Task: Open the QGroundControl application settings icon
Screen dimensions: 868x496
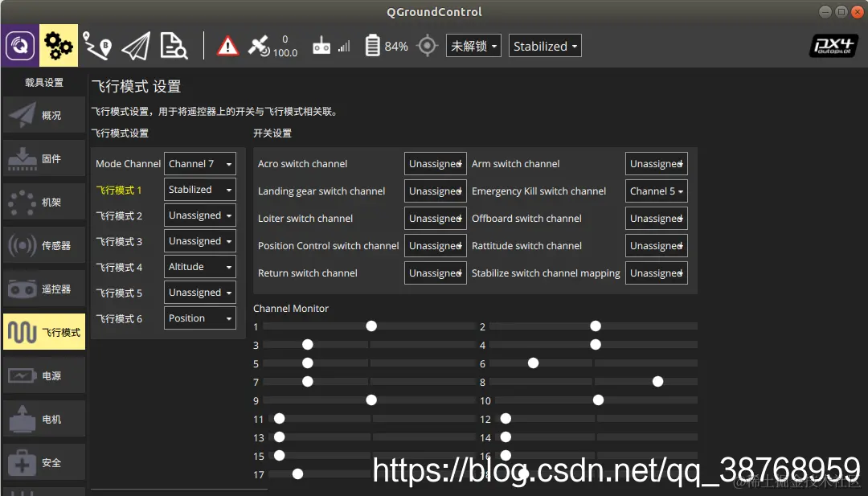Action: point(20,45)
